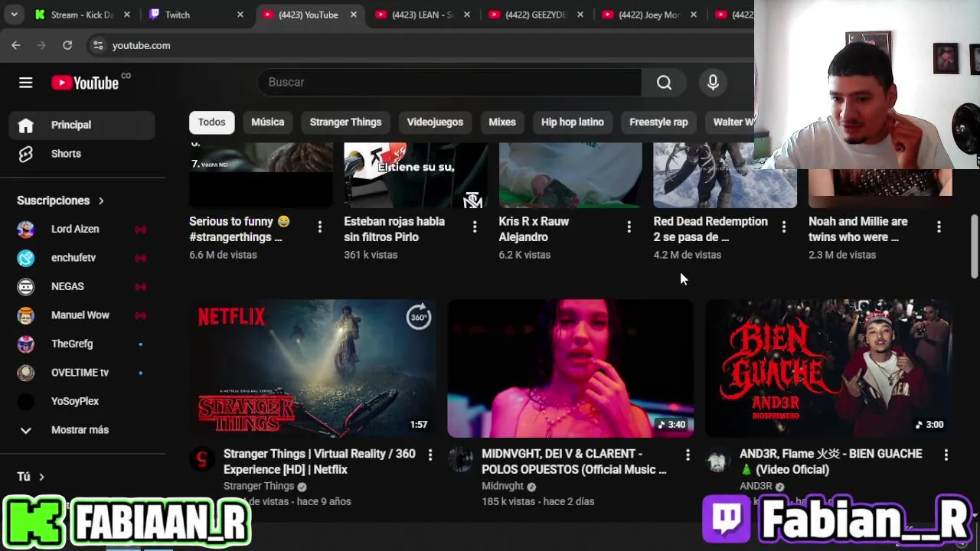Expand the Tú section

[31, 477]
